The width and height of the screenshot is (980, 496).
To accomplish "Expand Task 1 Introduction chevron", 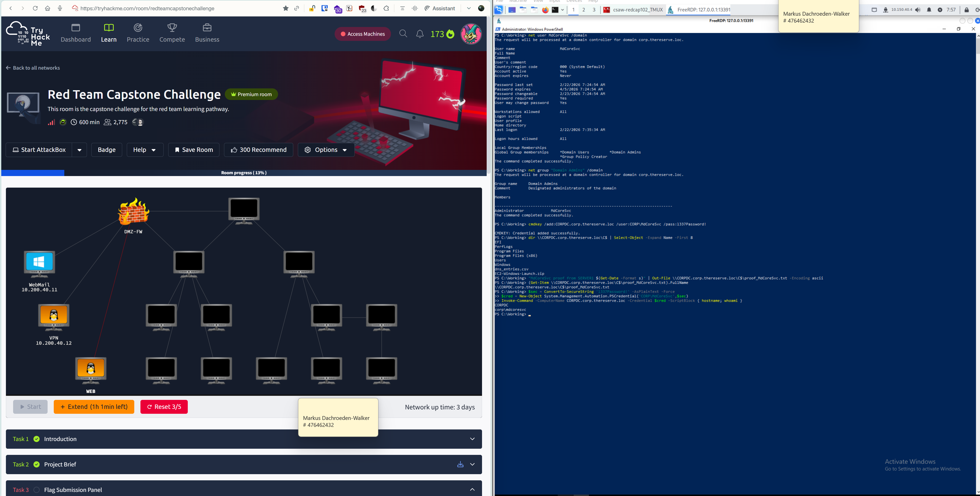I will [x=472, y=439].
